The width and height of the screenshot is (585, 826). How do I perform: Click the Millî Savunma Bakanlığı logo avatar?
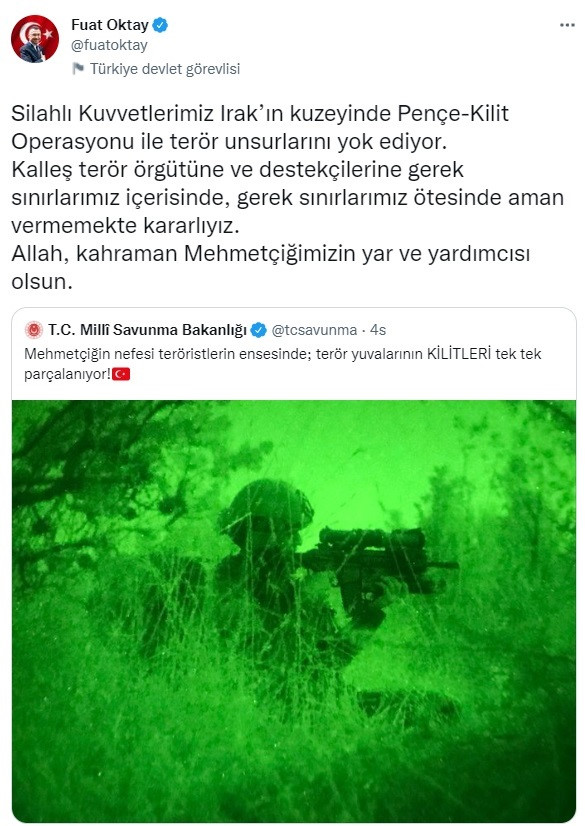click(x=34, y=330)
